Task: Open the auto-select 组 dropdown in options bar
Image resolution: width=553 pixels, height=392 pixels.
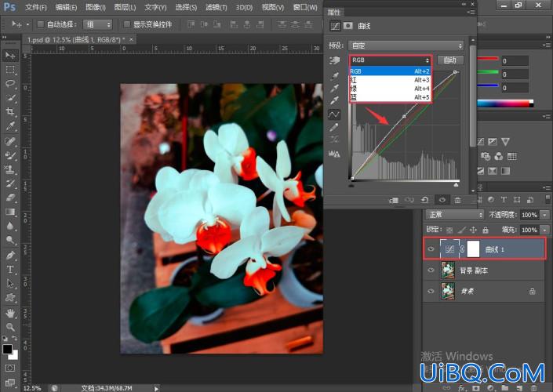Action: [x=97, y=24]
